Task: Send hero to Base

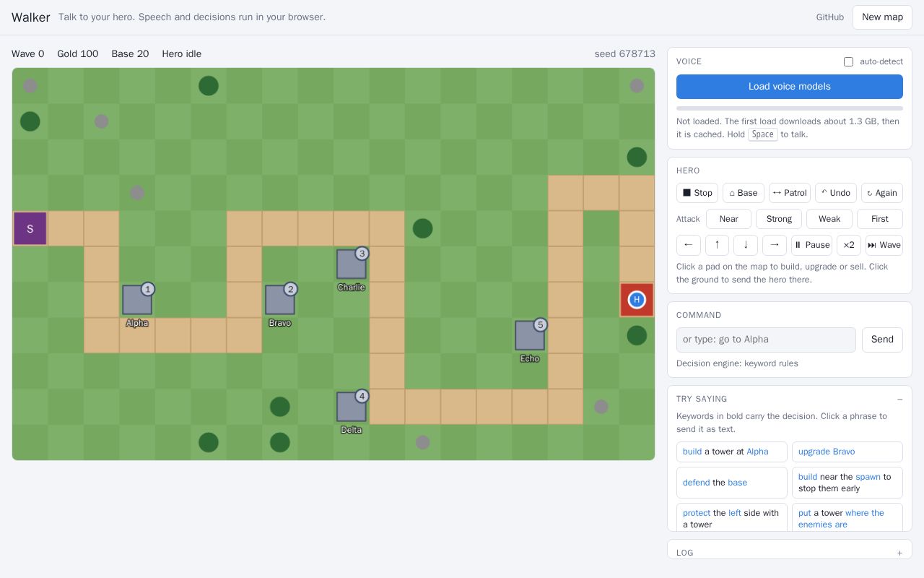Action: point(744,193)
